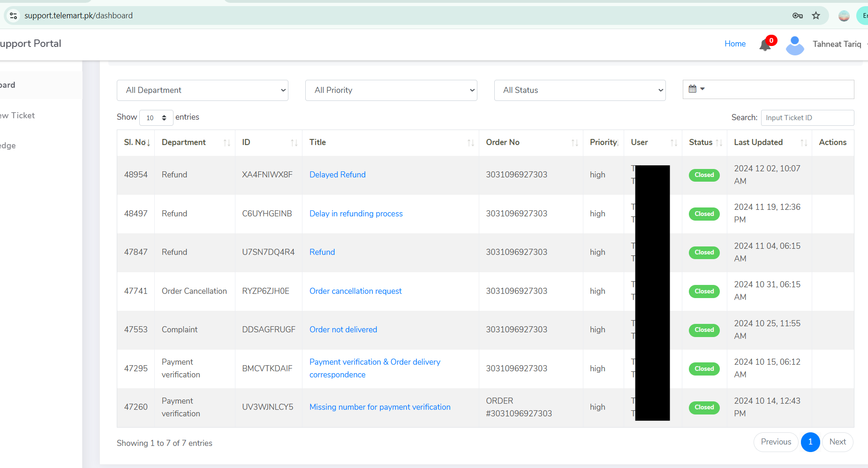
Task: Open the browser profile avatar
Action: (x=844, y=16)
